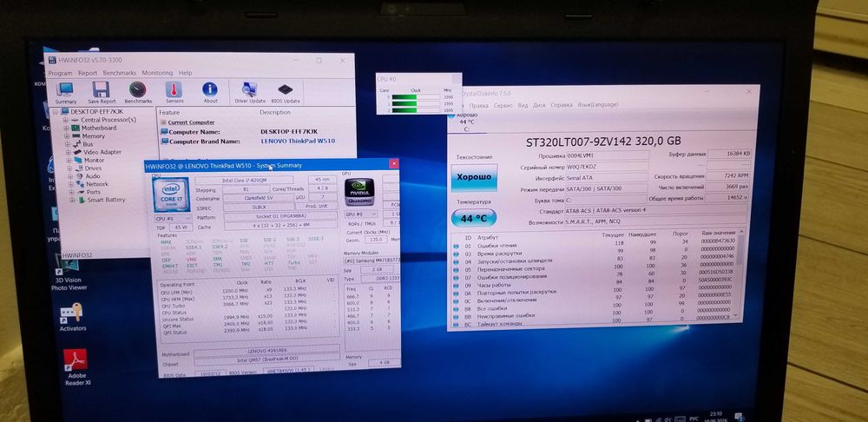Open memory module Samsung selector dropdown
Viewport: 868px width, 422px height.
(x=372, y=260)
